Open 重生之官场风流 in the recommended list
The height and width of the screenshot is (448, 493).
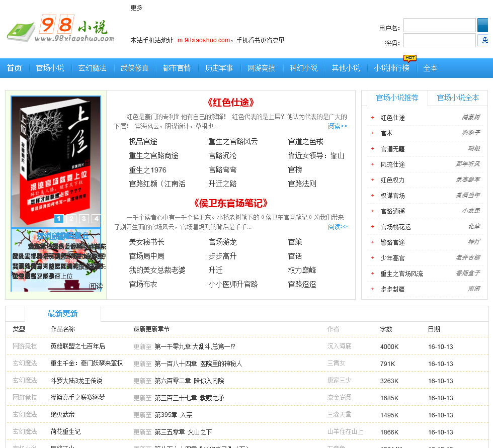click(401, 274)
